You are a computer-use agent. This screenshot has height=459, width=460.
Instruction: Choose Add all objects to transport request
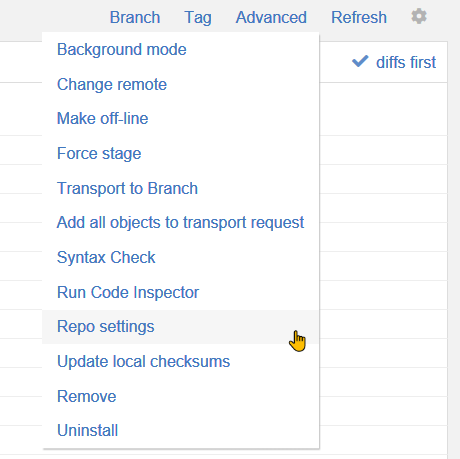tap(181, 223)
